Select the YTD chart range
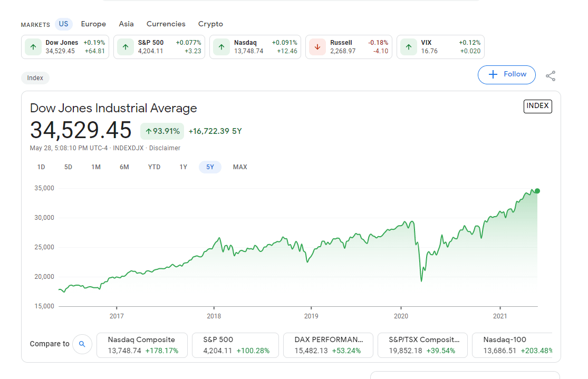Screen dimensions: 588x379 pos(154,167)
